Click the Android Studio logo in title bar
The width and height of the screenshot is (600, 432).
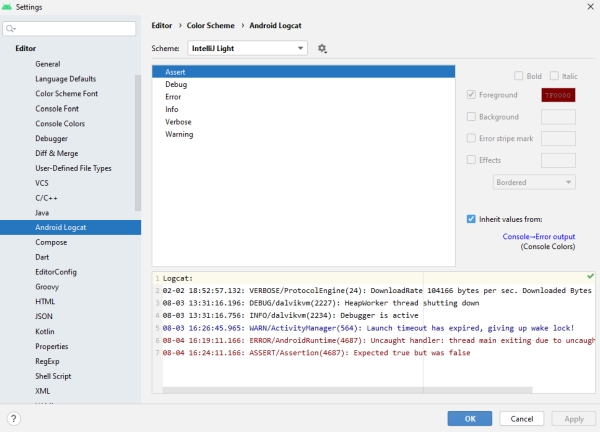[x=7, y=7]
